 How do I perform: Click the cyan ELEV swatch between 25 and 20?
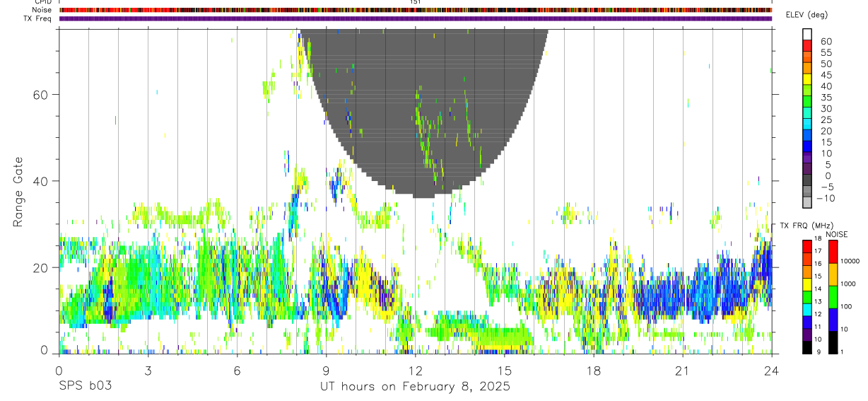click(807, 124)
